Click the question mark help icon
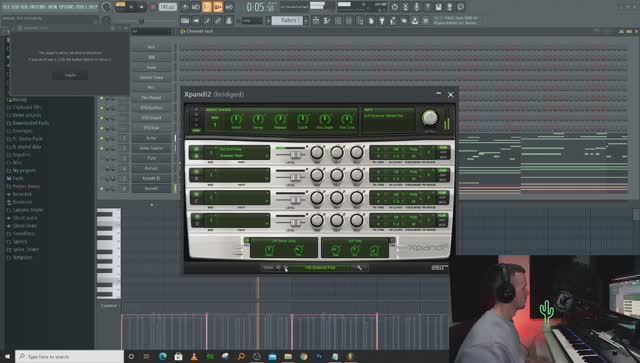Screen dimensions: 640x363 pos(428,7)
